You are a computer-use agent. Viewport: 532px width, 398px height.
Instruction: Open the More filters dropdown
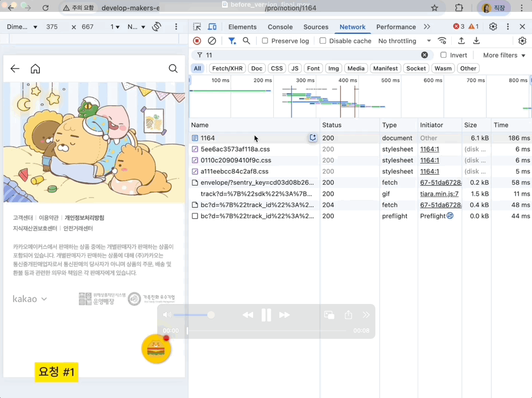504,55
